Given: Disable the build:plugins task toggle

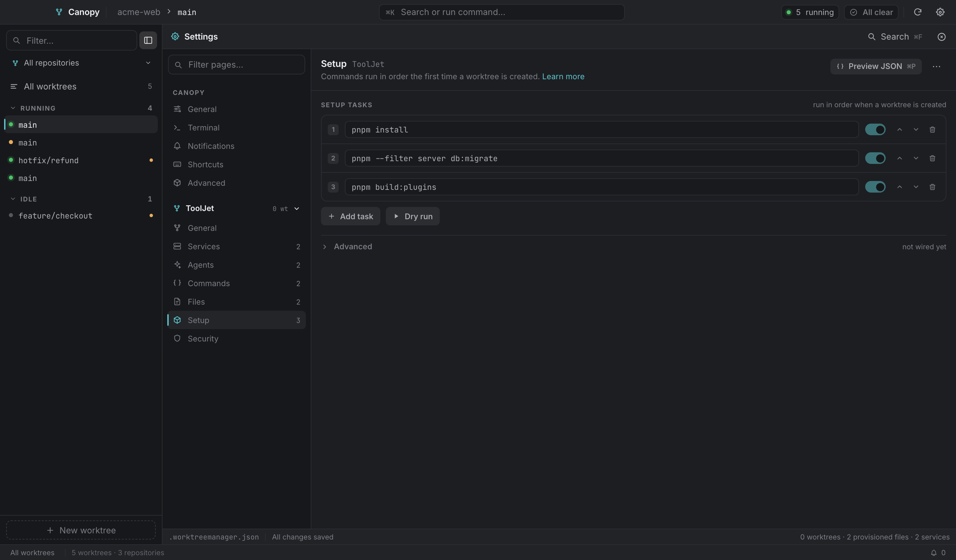Looking at the screenshot, I should coord(875,187).
